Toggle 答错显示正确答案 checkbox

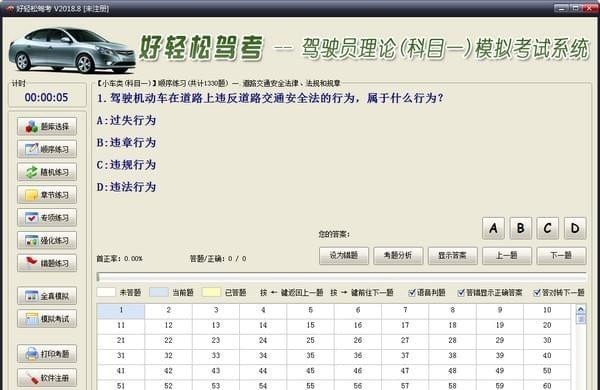461,293
